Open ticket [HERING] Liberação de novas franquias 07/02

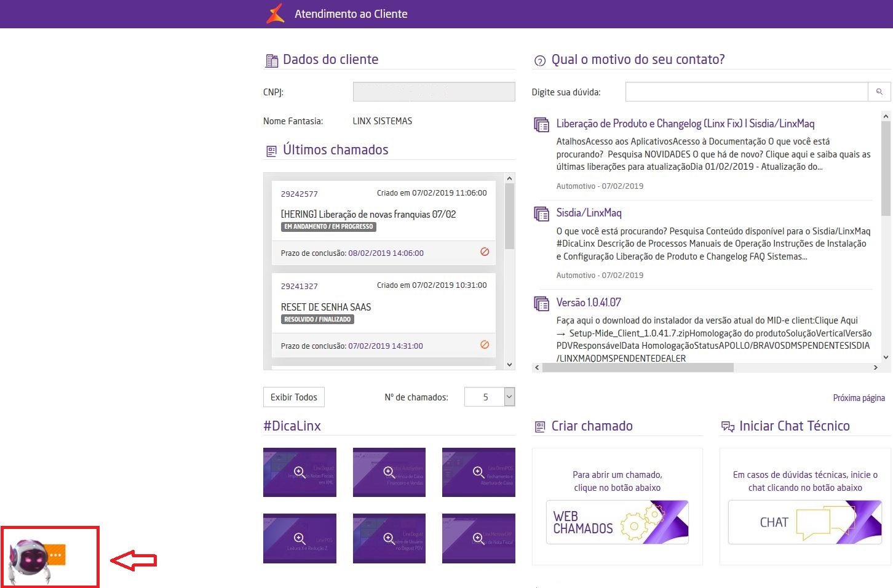pyautogui.click(x=368, y=214)
